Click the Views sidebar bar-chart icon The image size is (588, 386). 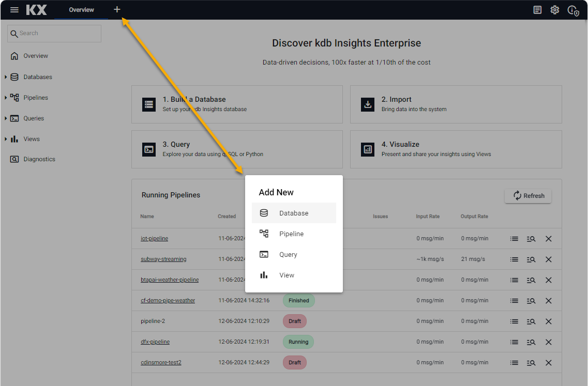[x=14, y=139]
